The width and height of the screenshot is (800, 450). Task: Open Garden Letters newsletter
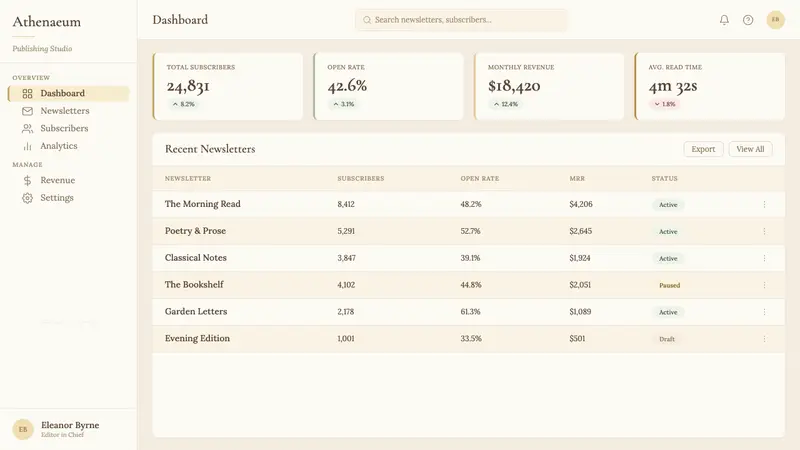196,312
